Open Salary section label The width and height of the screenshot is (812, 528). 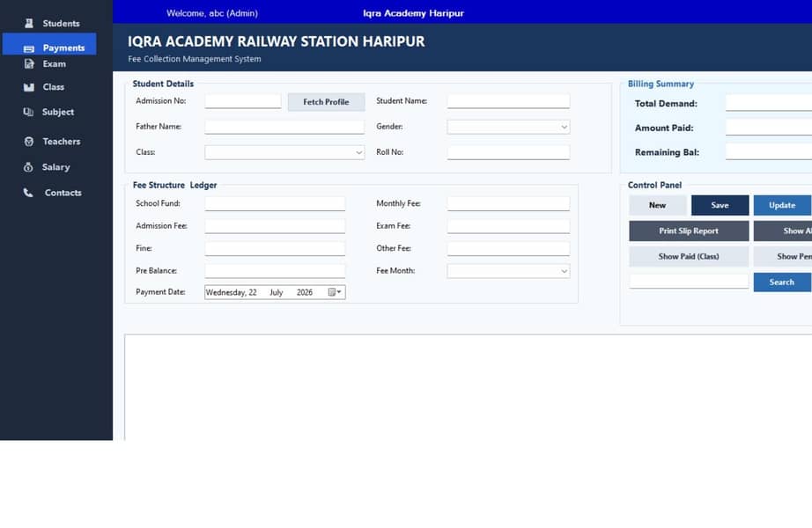pyautogui.click(x=56, y=167)
